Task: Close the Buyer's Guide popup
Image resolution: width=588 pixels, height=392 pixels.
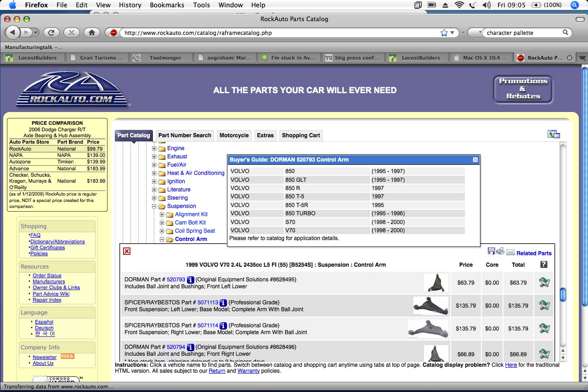Action: tap(475, 160)
